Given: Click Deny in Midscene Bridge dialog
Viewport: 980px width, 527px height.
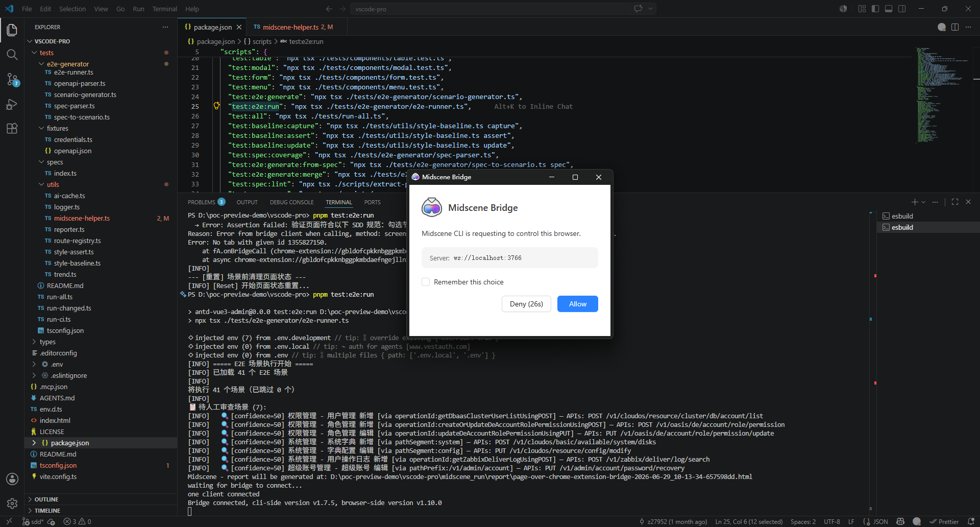Looking at the screenshot, I should pos(526,304).
